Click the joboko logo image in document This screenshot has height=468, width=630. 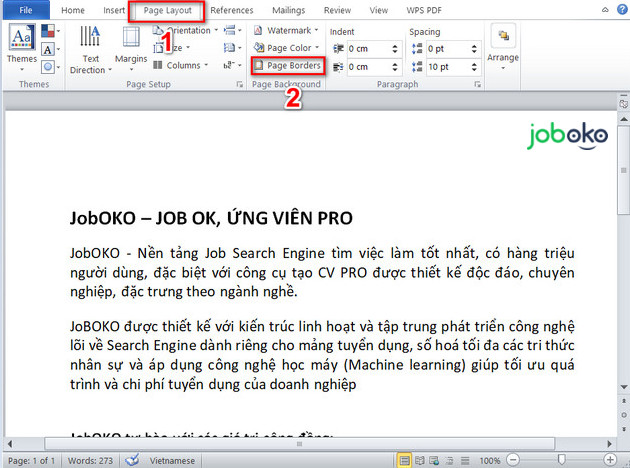click(x=567, y=137)
